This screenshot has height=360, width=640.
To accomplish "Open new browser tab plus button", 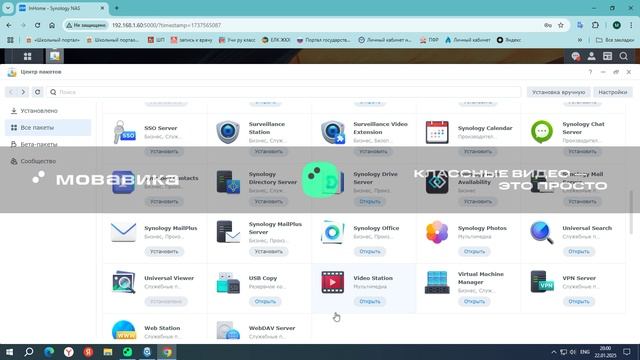I will [x=116, y=8].
